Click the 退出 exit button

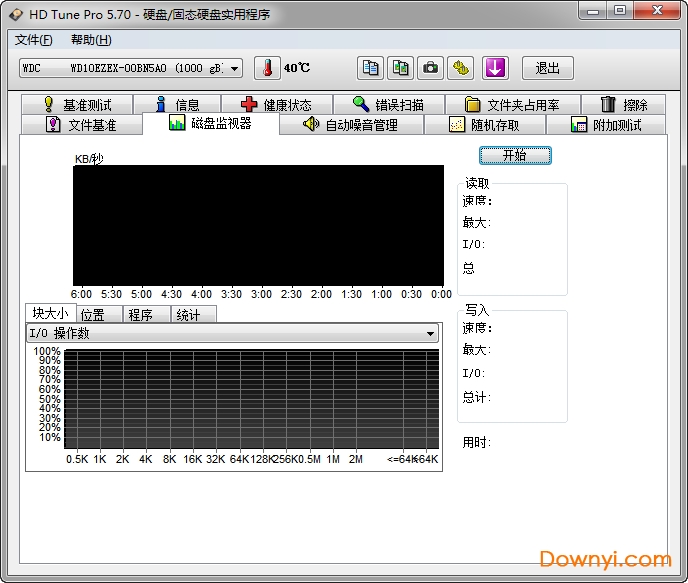tap(547, 68)
